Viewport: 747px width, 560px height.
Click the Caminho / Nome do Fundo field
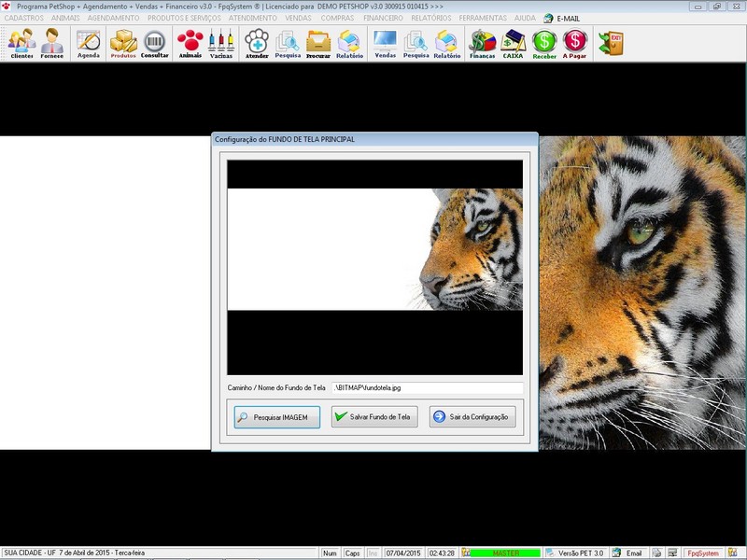tap(427, 386)
